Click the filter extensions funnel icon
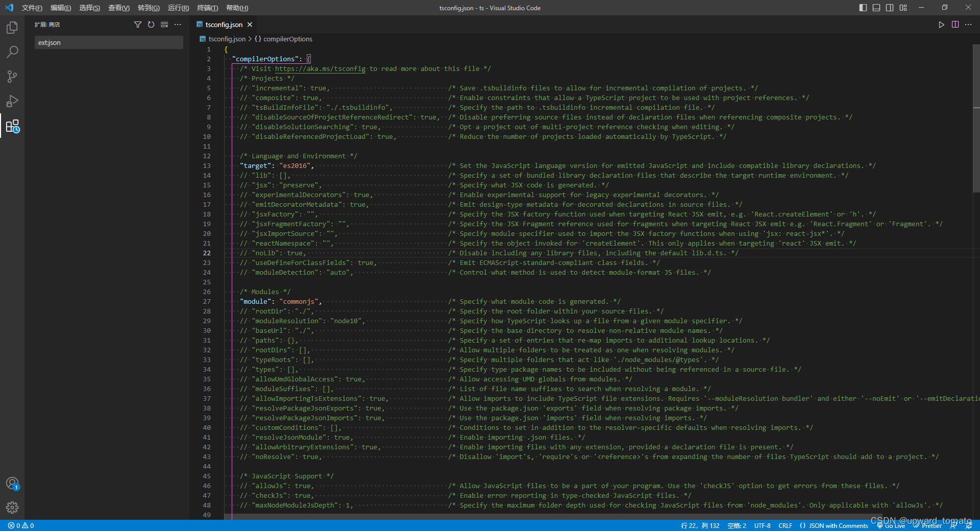980x531 pixels. click(138, 25)
